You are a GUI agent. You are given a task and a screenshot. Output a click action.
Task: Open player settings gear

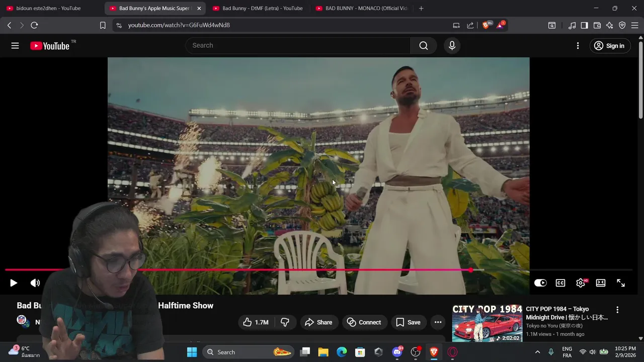(x=581, y=283)
